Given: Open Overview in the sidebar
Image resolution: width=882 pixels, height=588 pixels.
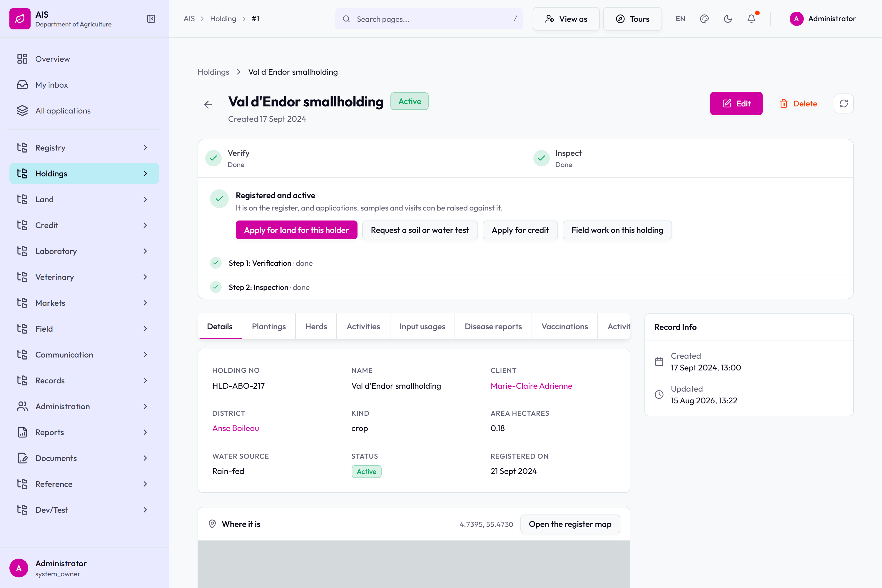Looking at the screenshot, I should pyautogui.click(x=84, y=59).
